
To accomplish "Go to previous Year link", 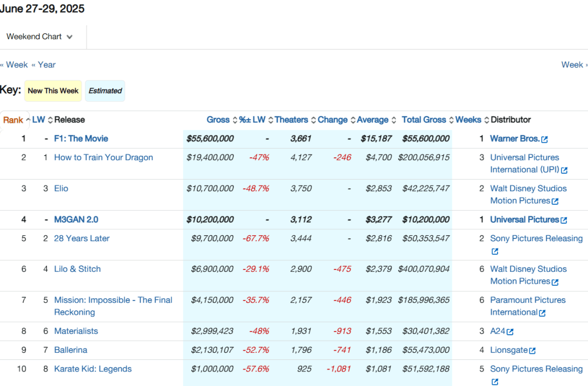I will point(44,65).
